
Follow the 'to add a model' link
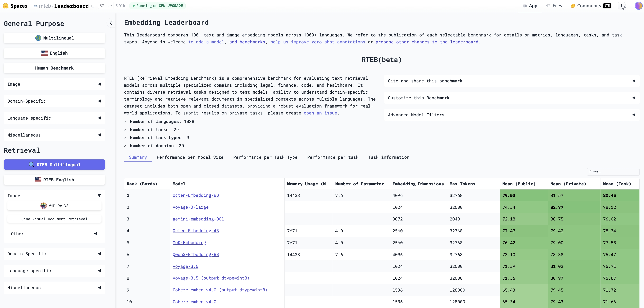coord(206,42)
